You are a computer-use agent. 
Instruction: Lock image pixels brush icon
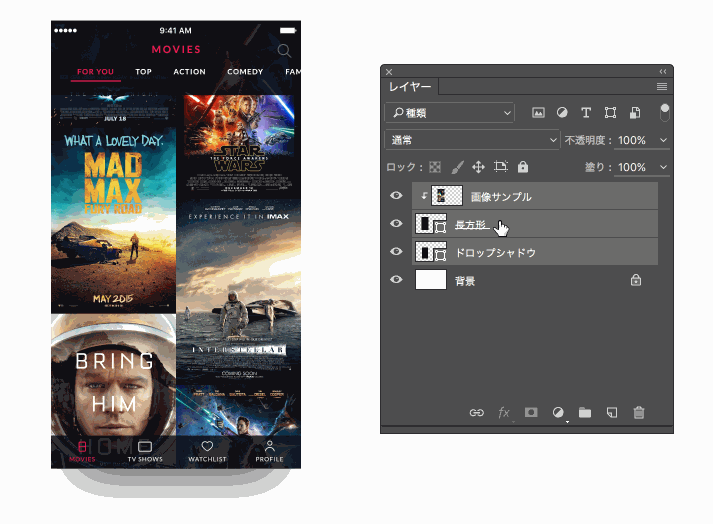click(457, 167)
